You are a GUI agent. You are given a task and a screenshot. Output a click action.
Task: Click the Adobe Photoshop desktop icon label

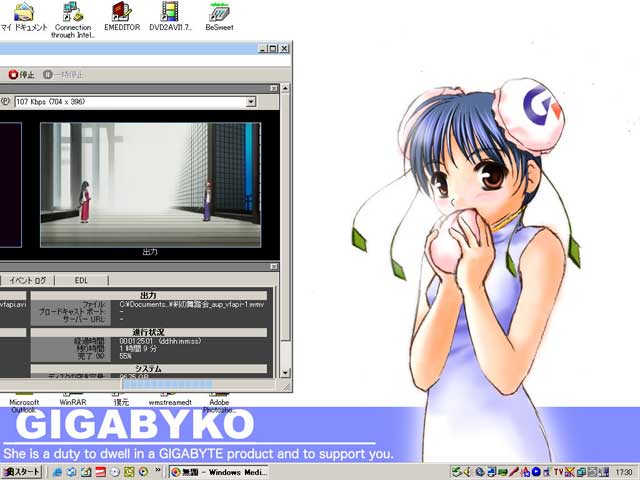(x=217, y=404)
